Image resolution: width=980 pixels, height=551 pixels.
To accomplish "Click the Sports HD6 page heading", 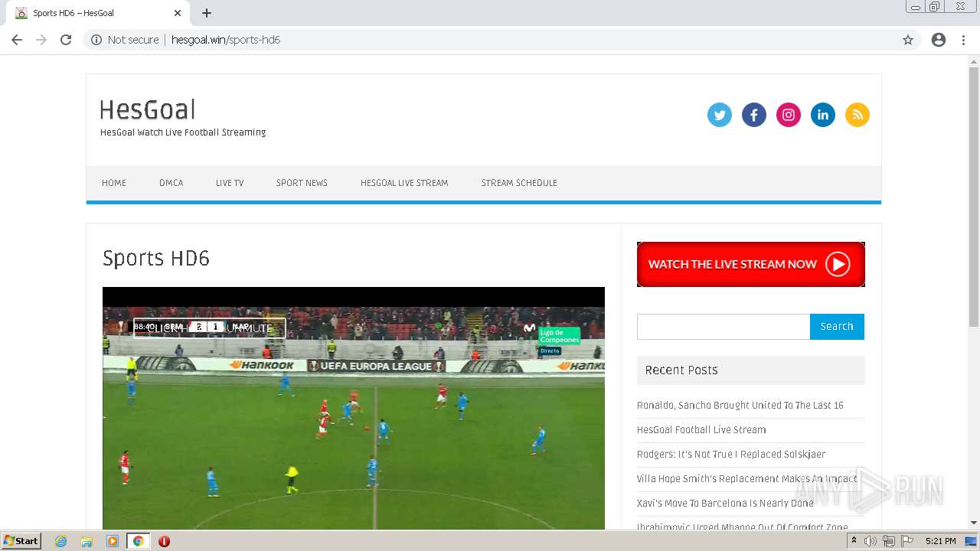I will click(x=156, y=259).
